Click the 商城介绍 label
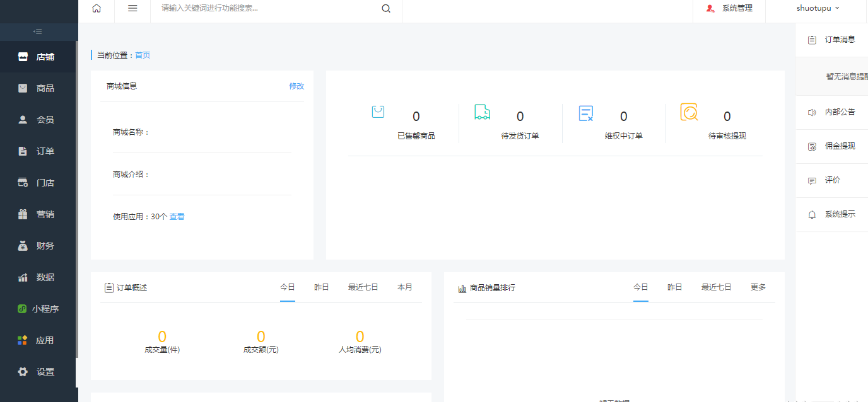 point(131,175)
